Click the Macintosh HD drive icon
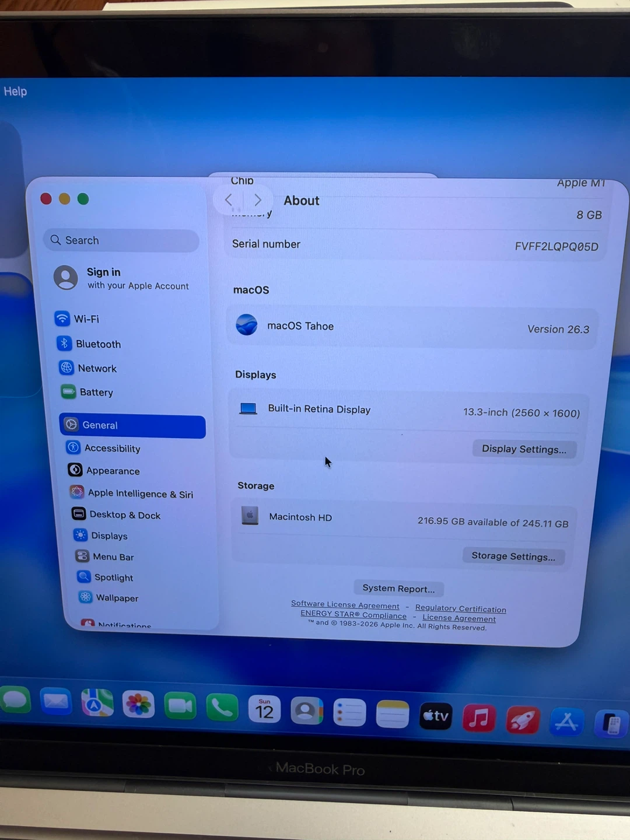Screen dimensions: 630x840 pyautogui.click(x=250, y=516)
